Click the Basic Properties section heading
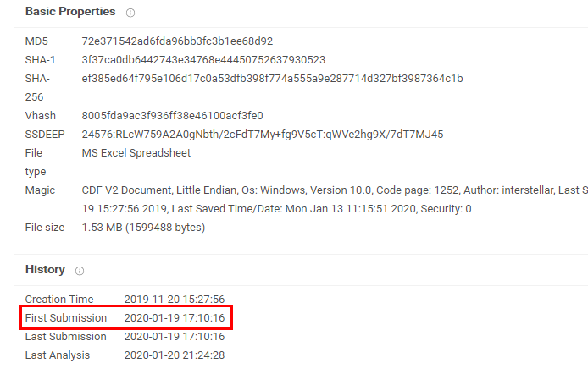Screen dimensions: 588x374 click(70, 12)
